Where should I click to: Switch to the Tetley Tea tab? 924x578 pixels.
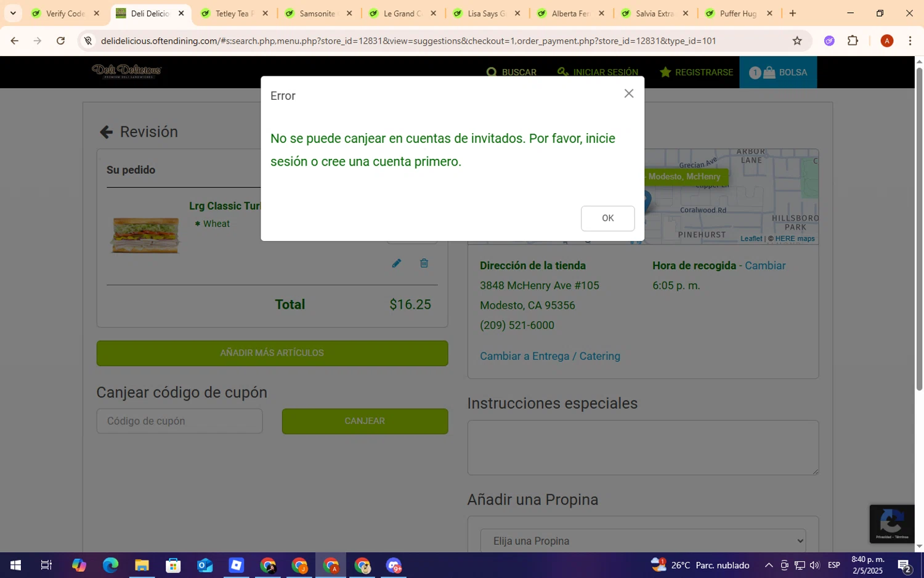(x=233, y=14)
